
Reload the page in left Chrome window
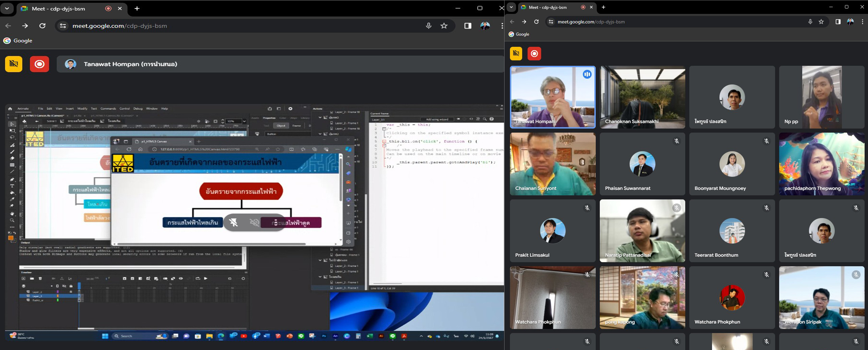click(42, 26)
